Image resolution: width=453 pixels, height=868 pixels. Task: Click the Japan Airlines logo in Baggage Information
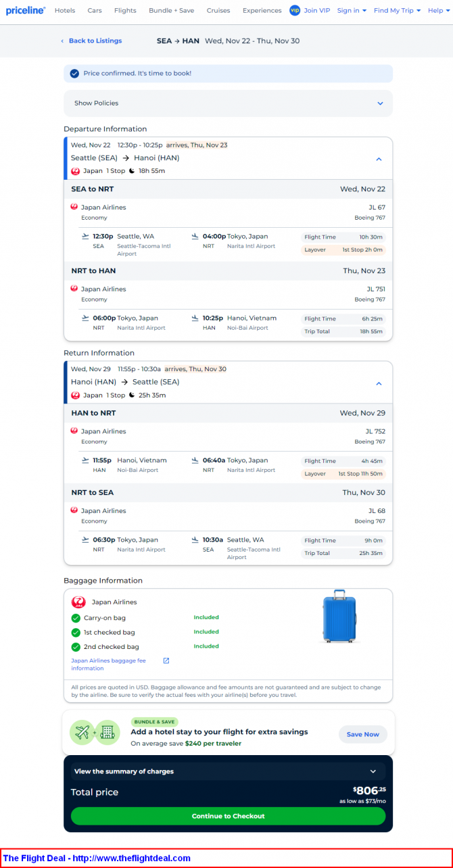pyautogui.click(x=78, y=602)
